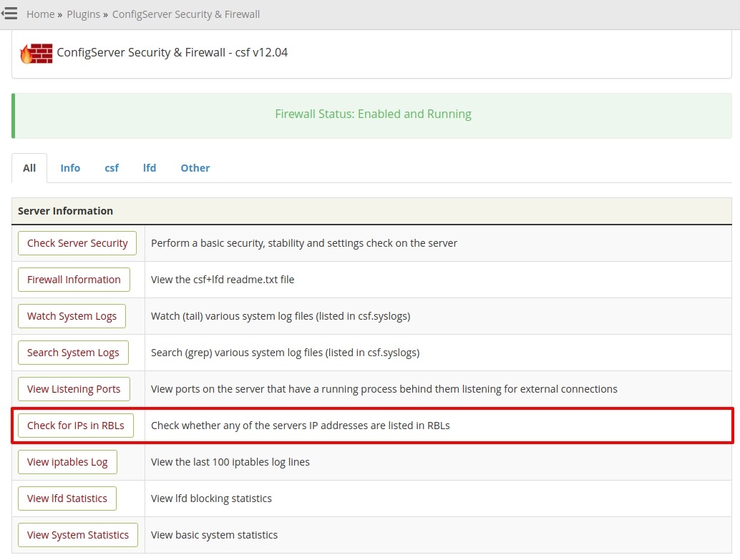Go to Plugins in the breadcrumb
740x560 pixels.
[83, 14]
